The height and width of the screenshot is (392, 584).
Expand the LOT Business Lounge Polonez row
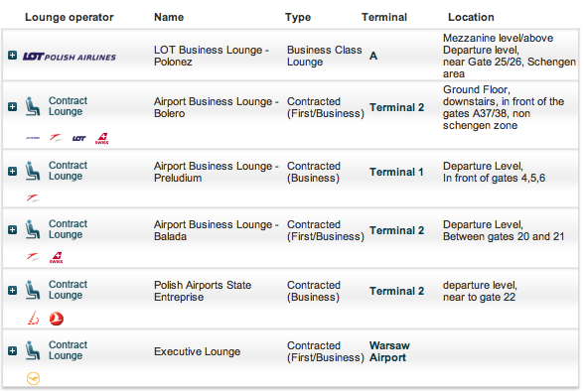point(12,56)
